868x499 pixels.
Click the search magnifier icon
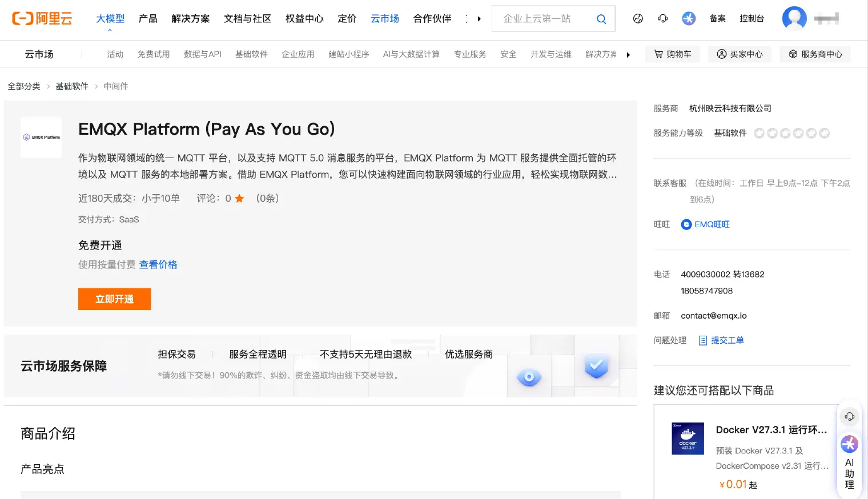(601, 19)
